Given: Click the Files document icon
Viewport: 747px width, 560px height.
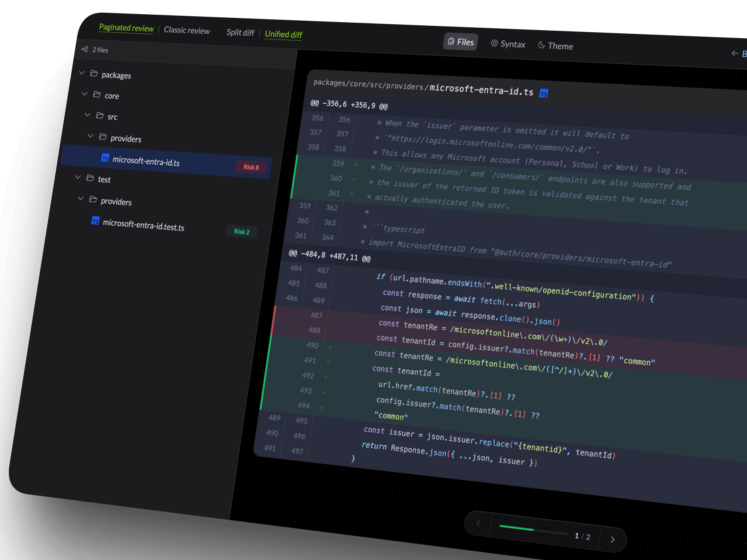Looking at the screenshot, I should pos(451,41).
